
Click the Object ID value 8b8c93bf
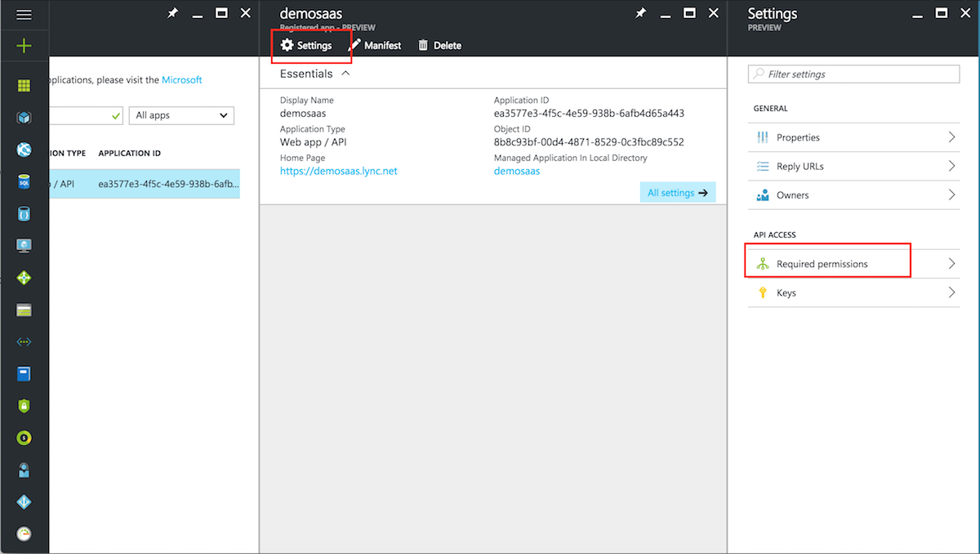pyautogui.click(x=589, y=142)
